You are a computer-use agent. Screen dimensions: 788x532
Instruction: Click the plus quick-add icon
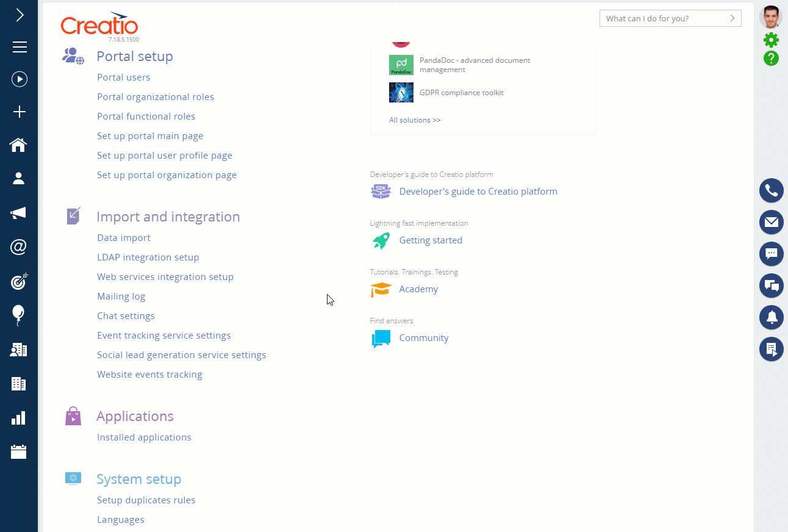[x=20, y=112]
